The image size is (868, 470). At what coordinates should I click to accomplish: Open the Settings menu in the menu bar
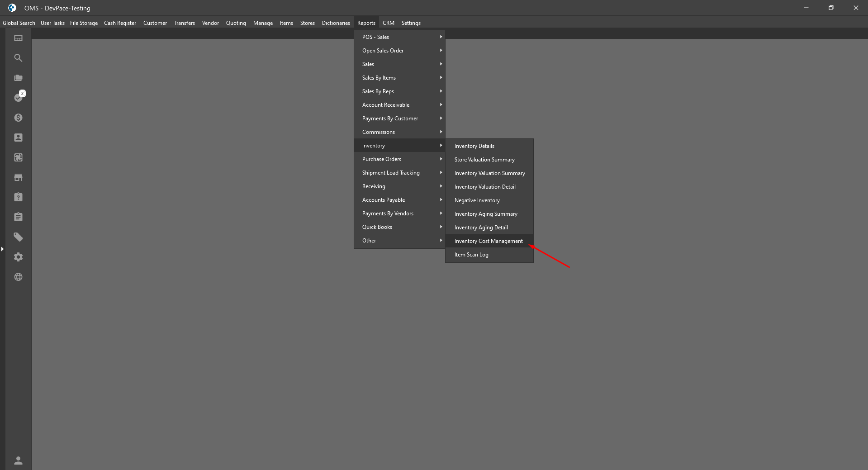coord(411,23)
